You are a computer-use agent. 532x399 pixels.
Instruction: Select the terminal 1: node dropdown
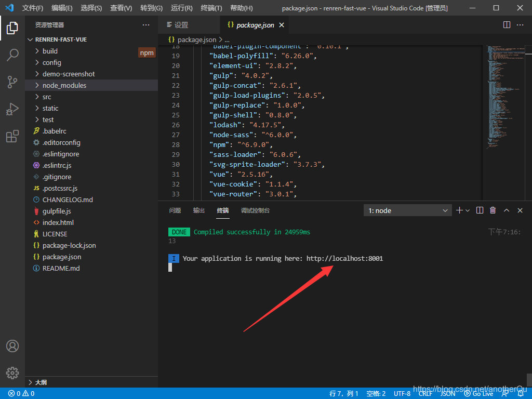(x=407, y=210)
